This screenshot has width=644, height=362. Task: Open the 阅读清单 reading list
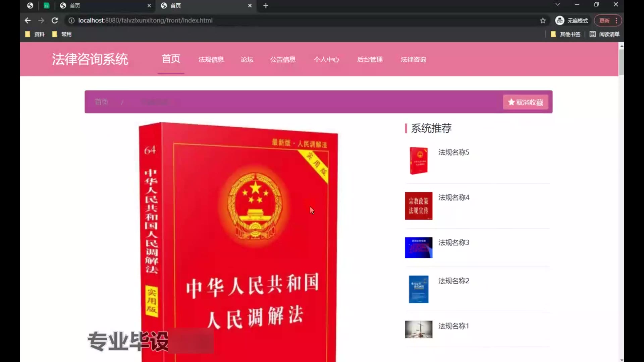pyautogui.click(x=604, y=34)
